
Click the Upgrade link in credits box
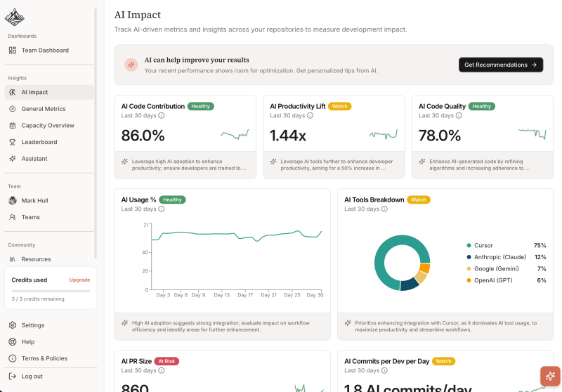pos(79,280)
